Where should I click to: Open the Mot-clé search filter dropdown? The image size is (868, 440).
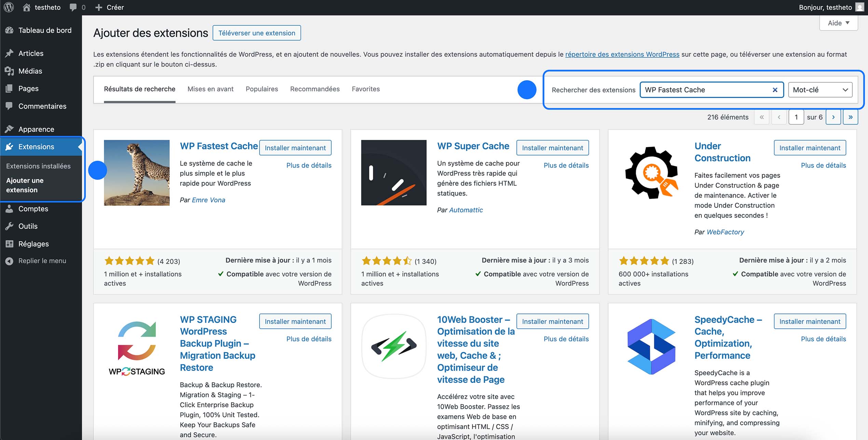coord(820,89)
